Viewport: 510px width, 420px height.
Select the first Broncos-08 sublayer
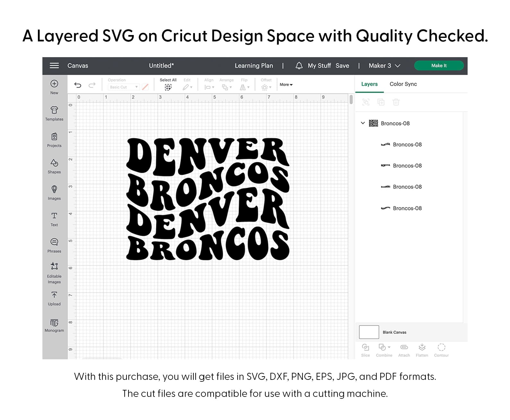tap(407, 144)
